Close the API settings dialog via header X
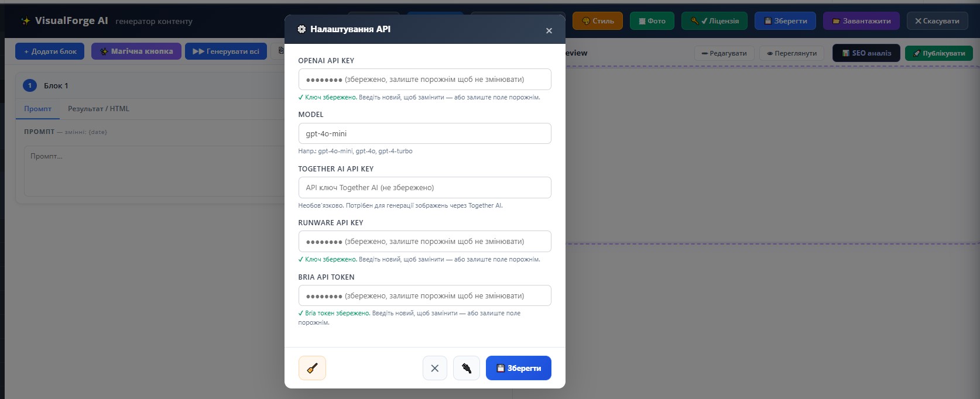This screenshot has width=980, height=399. [x=549, y=30]
